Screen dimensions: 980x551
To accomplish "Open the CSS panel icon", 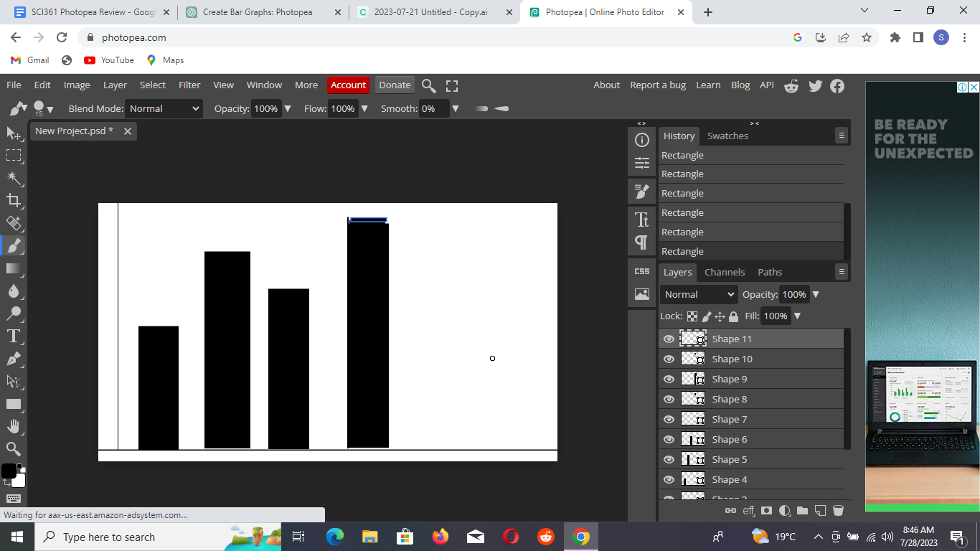I will [x=641, y=269].
